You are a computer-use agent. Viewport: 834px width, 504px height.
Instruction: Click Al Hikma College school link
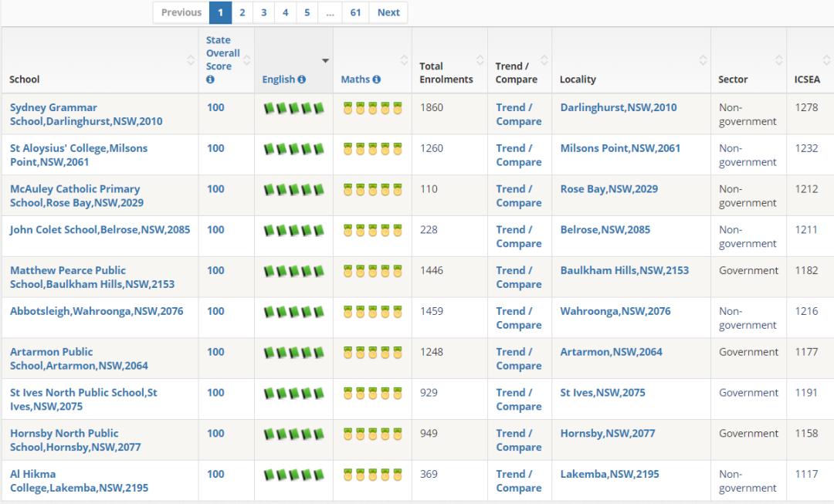pyautogui.click(x=80, y=481)
